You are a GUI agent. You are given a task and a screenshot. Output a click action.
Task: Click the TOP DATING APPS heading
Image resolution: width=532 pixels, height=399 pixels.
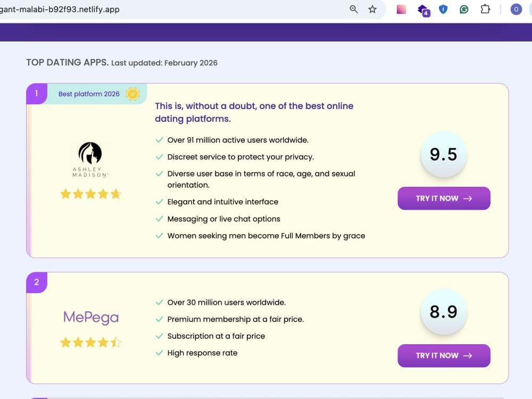pos(68,62)
